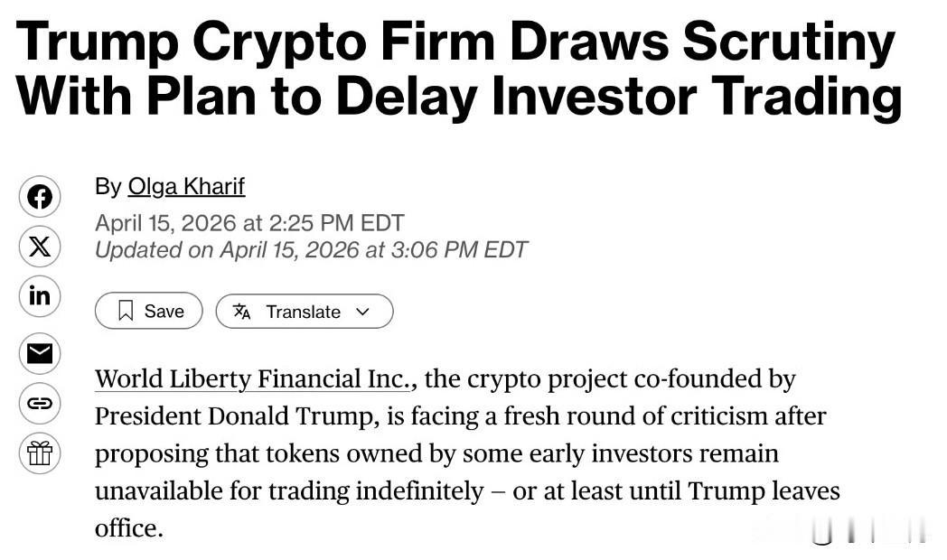Share the article on Facebook

click(x=39, y=196)
